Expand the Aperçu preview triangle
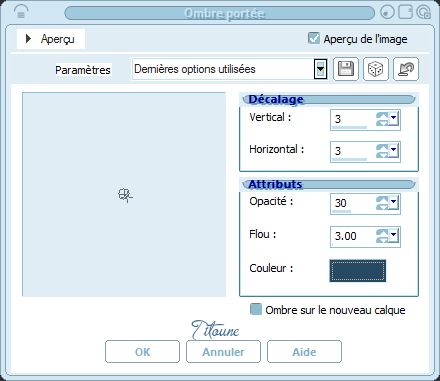The height and width of the screenshot is (381, 440). (28, 39)
